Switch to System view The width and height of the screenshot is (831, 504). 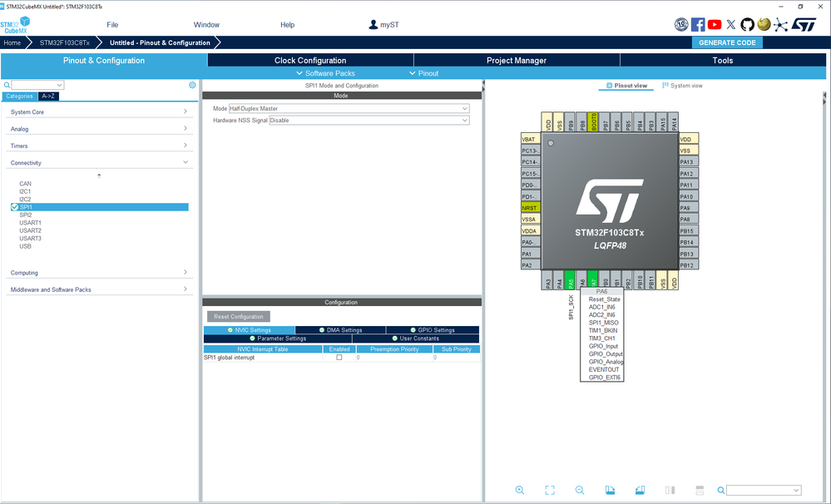682,86
